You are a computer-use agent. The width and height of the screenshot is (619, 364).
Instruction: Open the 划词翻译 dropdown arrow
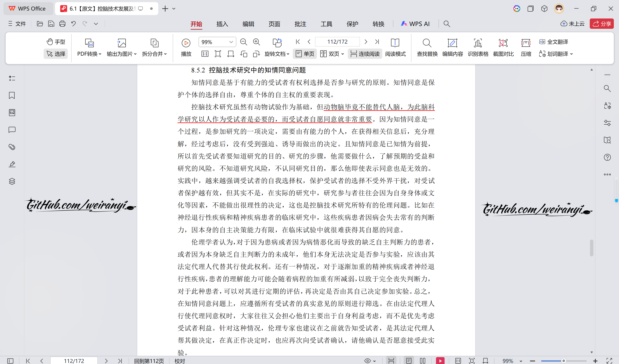[572, 54]
